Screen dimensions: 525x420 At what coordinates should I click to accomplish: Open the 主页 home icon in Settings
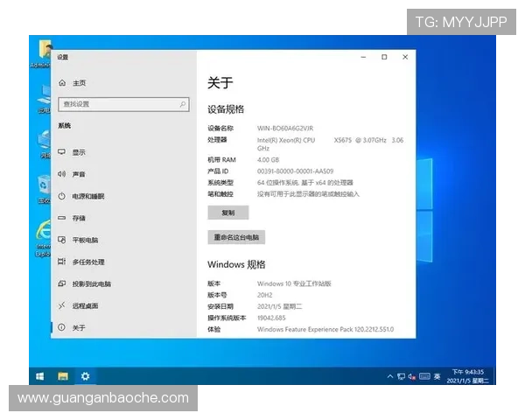point(62,83)
